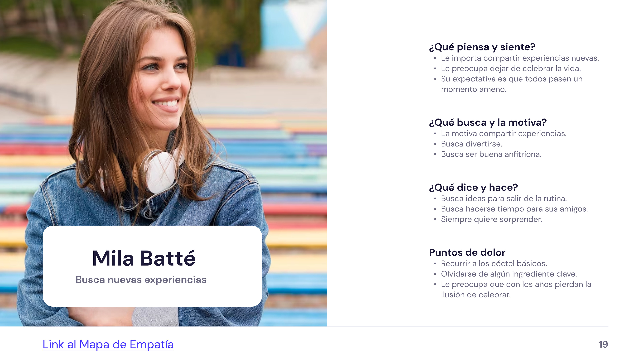Click the slide page number 19
Screen dimensions: 644x362
coord(603,345)
